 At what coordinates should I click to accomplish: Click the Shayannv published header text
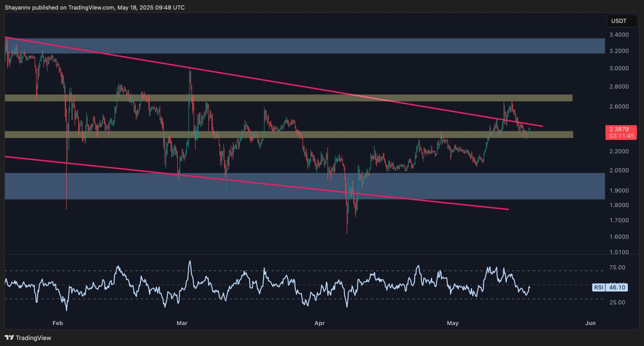click(x=95, y=8)
